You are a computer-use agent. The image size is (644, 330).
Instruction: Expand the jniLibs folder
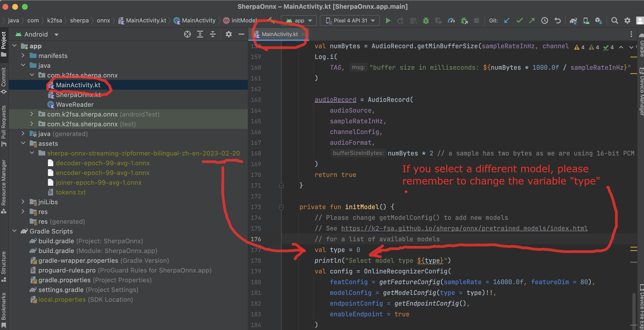click(x=23, y=202)
